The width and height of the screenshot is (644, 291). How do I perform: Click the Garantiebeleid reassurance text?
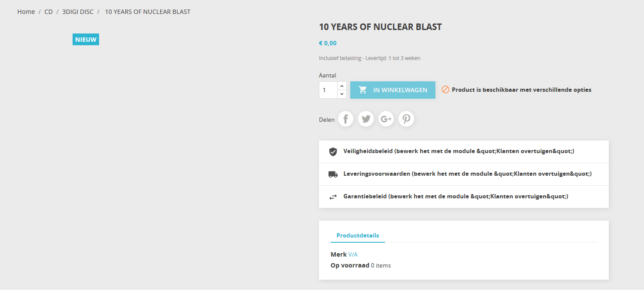point(456,196)
